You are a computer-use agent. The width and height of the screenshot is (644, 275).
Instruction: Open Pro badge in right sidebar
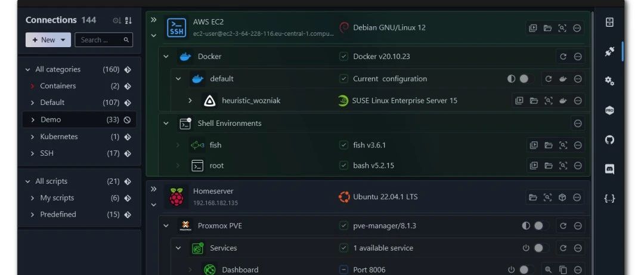(609, 110)
